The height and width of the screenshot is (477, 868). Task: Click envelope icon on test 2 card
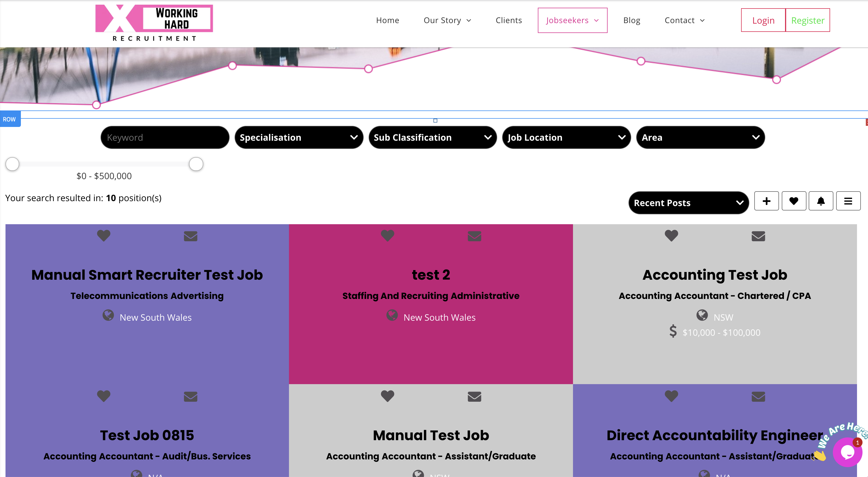tap(474, 236)
